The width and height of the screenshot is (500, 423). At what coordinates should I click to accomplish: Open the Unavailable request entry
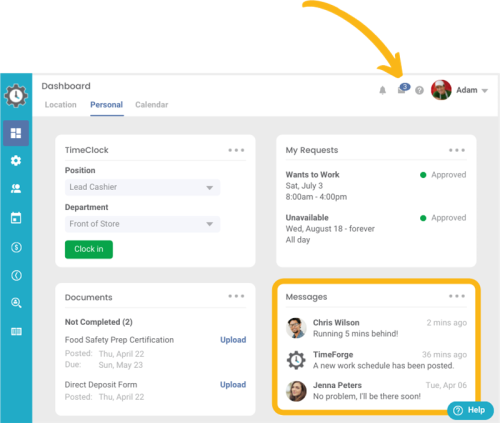(x=376, y=229)
